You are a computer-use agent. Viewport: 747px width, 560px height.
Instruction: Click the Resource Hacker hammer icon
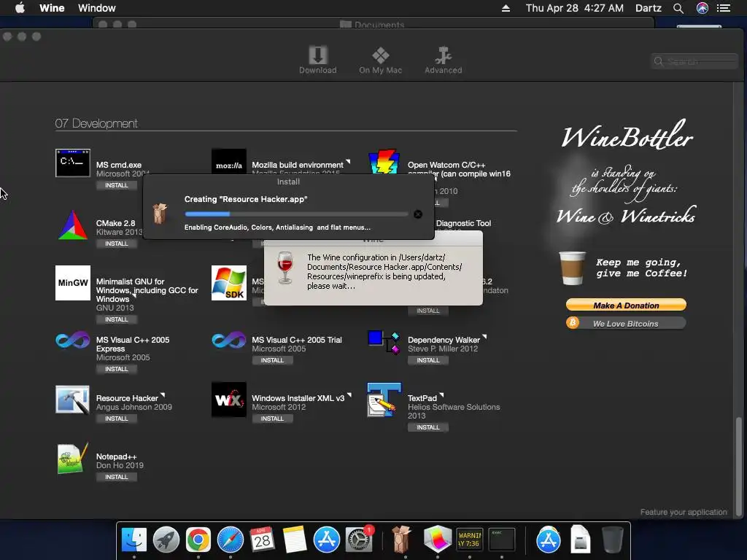tap(72, 400)
